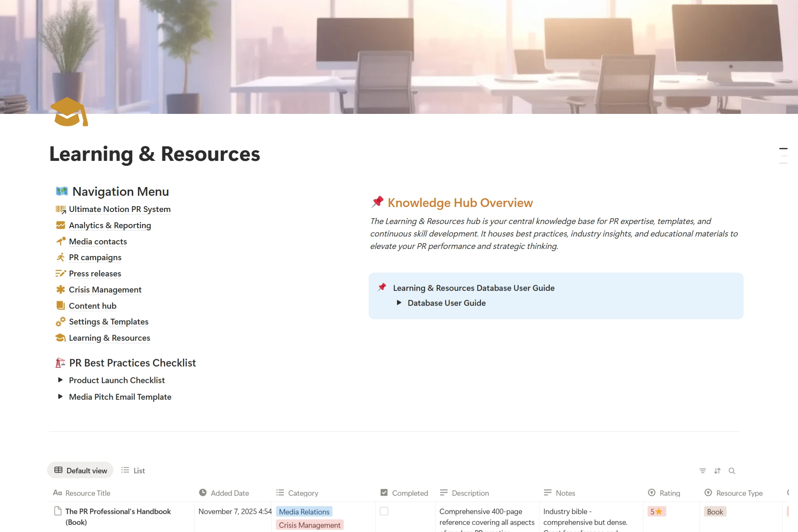Image resolution: width=798 pixels, height=532 pixels.
Task: Click the Crisis Management asterisk icon
Action: pyautogui.click(x=61, y=290)
